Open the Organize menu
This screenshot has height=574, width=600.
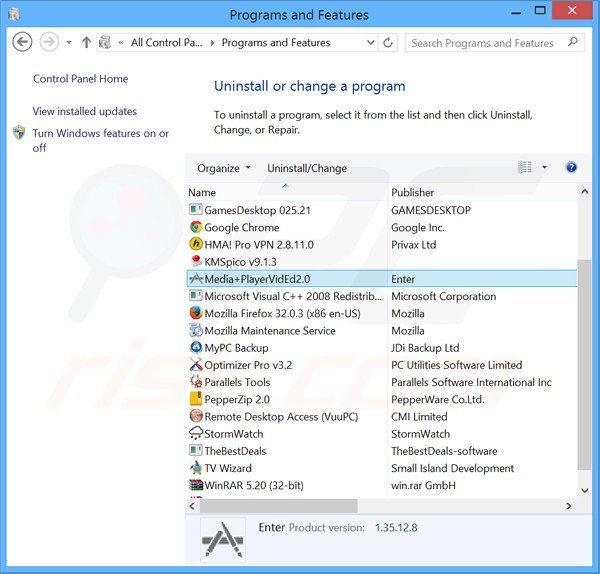(x=224, y=168)
